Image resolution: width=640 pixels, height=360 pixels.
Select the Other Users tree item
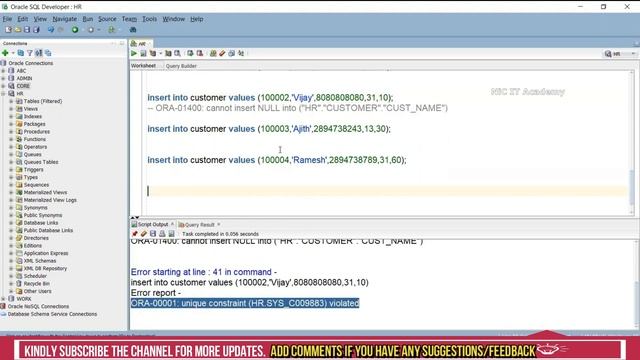(x=38, y=291)
